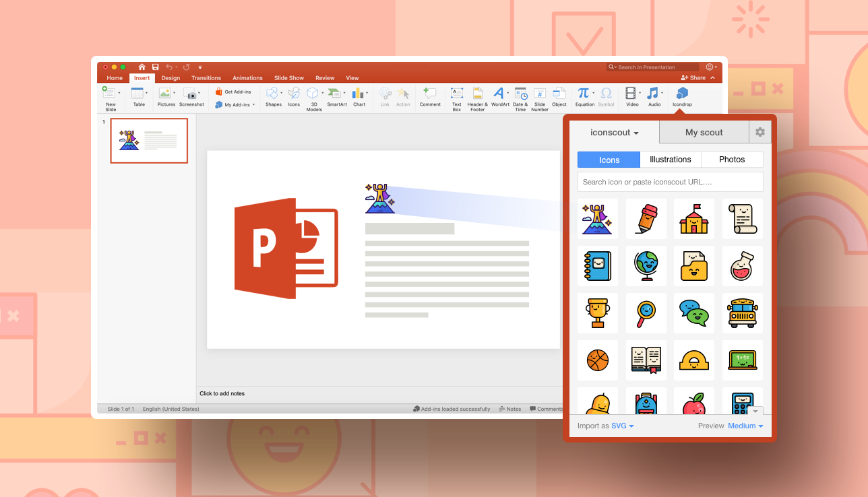The image size is (868, 497).
Task: Select the pencil icon in Icondrop grid
Action: 646,218
